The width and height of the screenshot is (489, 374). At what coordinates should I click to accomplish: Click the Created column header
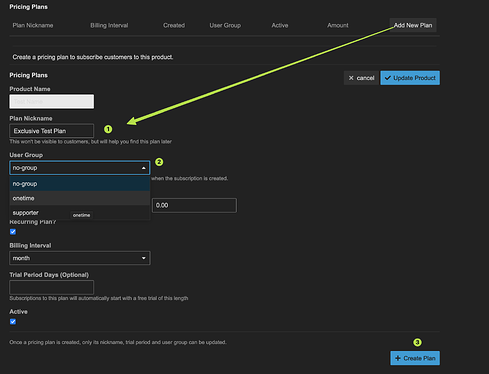click(174, 25)
